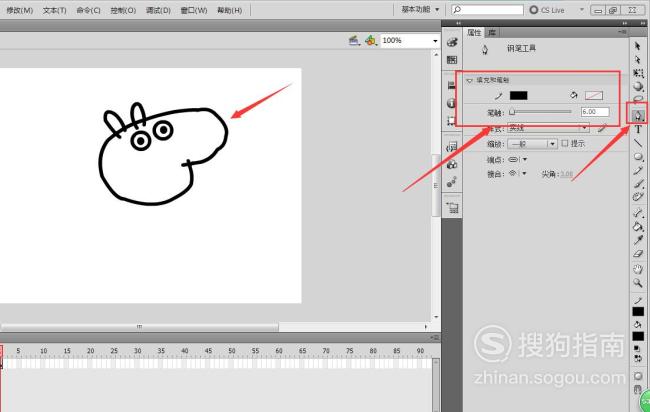
Task: Select the Deco tool
Action: 638,197
